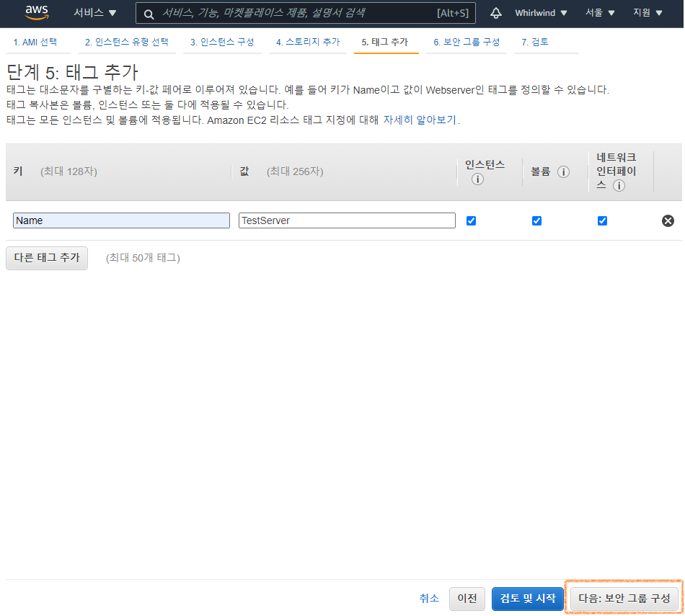Image resolution: width=685 pixels, height=616 pixels.
Task: Focus the AWS services search box
Action: coord(306,13)
